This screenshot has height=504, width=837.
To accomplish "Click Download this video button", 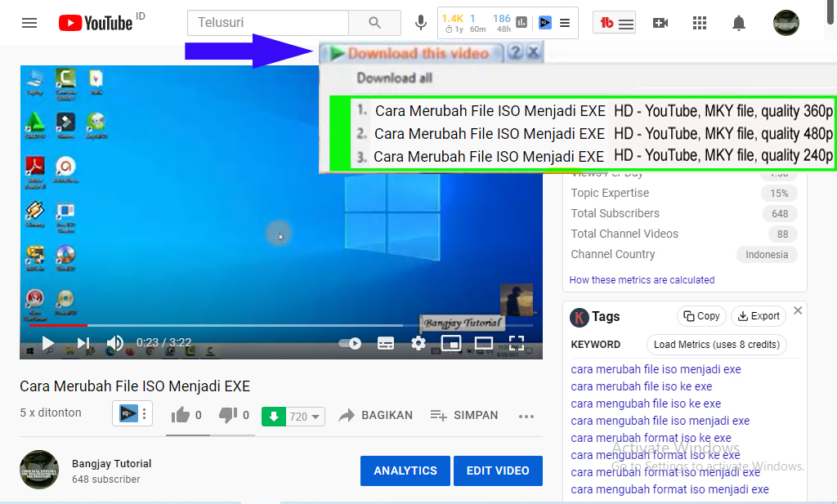I will 412,53.
